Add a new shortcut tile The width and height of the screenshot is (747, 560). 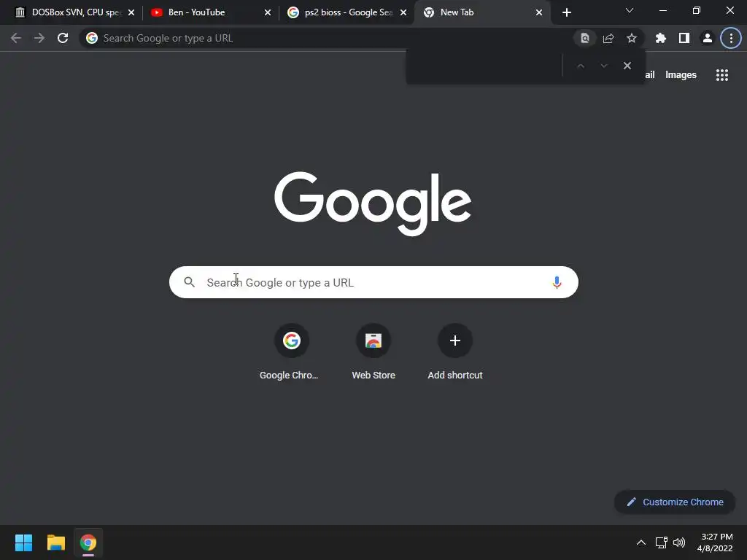455,352
